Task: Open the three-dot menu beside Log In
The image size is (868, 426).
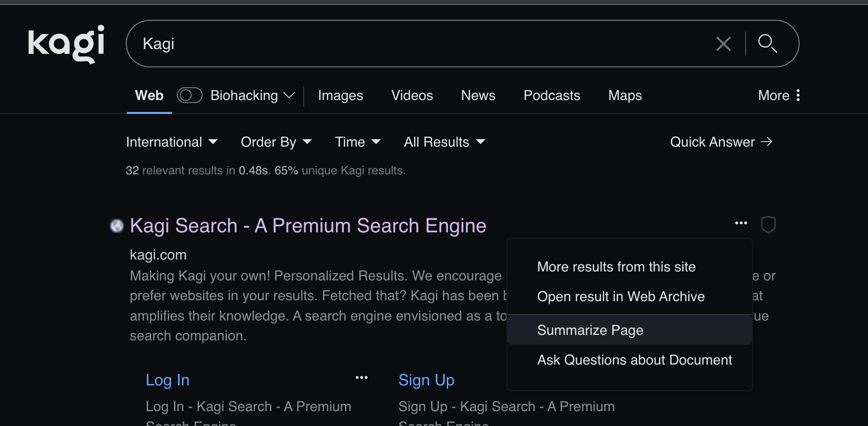Action: point(362,378)
